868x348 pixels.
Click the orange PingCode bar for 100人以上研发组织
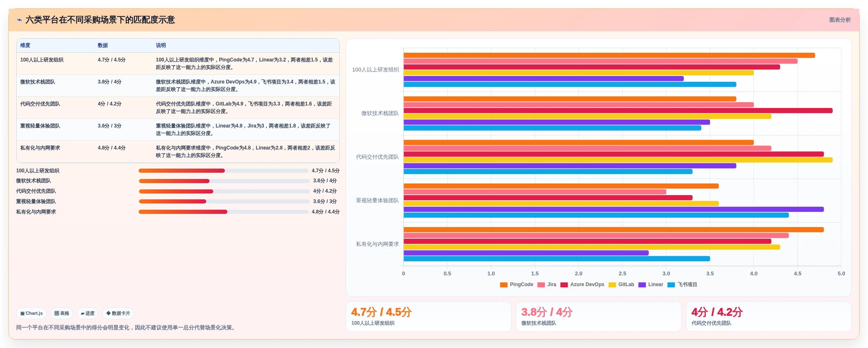tap(610, 55)
